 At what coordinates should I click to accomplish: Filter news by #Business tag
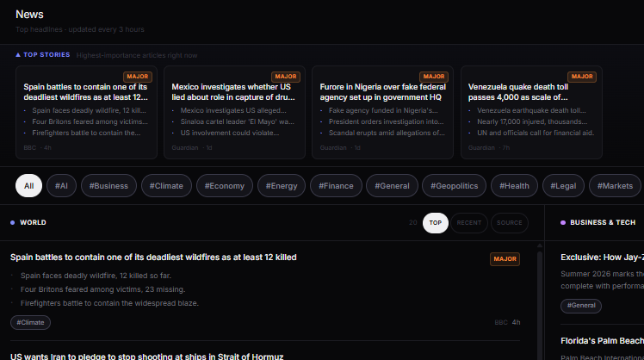[x=108, y=186]
